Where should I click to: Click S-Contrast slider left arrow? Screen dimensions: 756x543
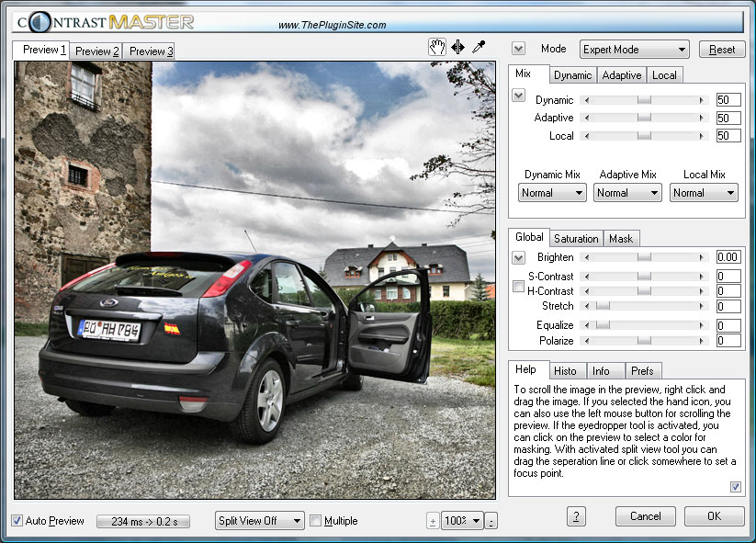click(586, 277)
